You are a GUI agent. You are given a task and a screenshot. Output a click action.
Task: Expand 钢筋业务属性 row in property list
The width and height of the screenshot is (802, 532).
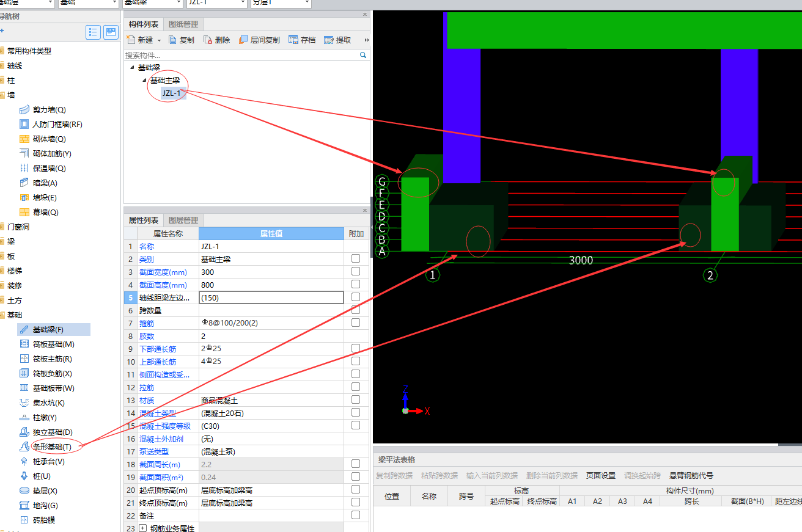coord(143,528)
